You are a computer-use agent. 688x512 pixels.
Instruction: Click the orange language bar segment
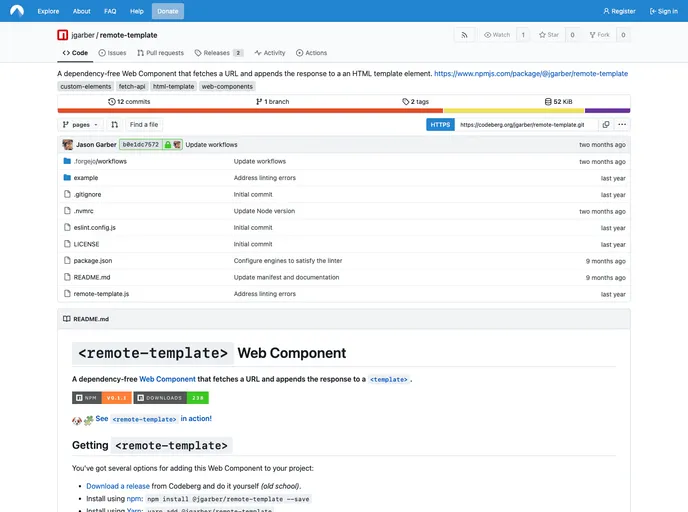pos(250,111)
